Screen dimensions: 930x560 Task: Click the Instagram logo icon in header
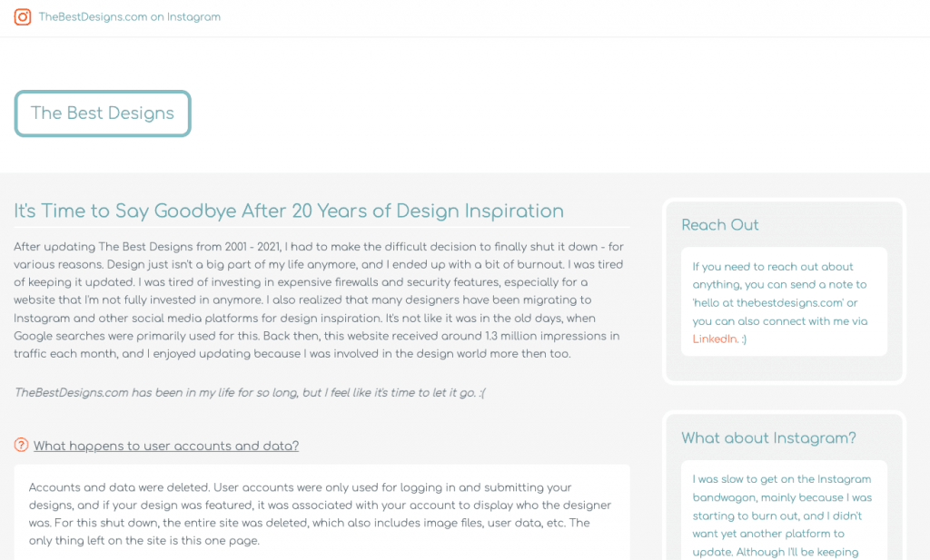click(23, 17)
